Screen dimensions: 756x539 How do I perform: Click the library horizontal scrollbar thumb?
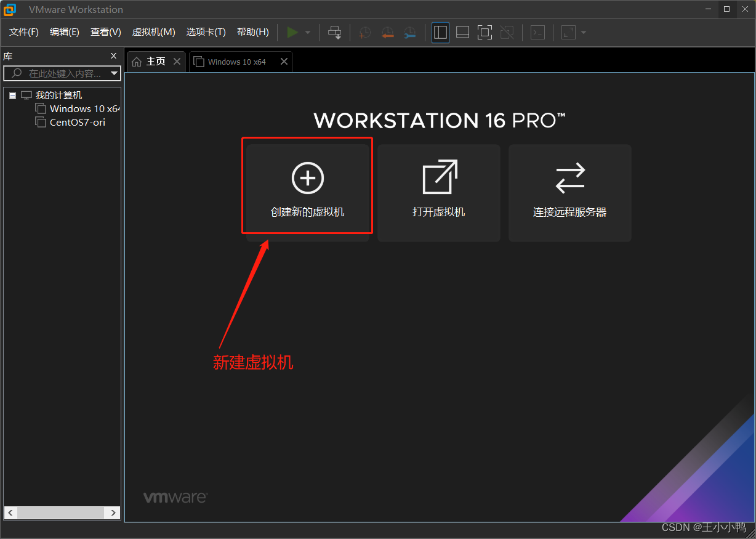(x=60, y=513)
